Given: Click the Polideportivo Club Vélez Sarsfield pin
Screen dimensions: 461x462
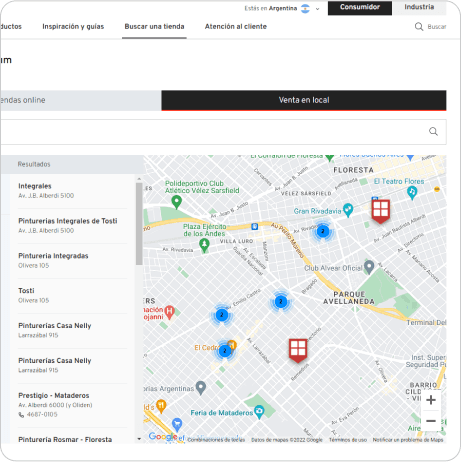Looking at the screenshot, I should point(176,202).
